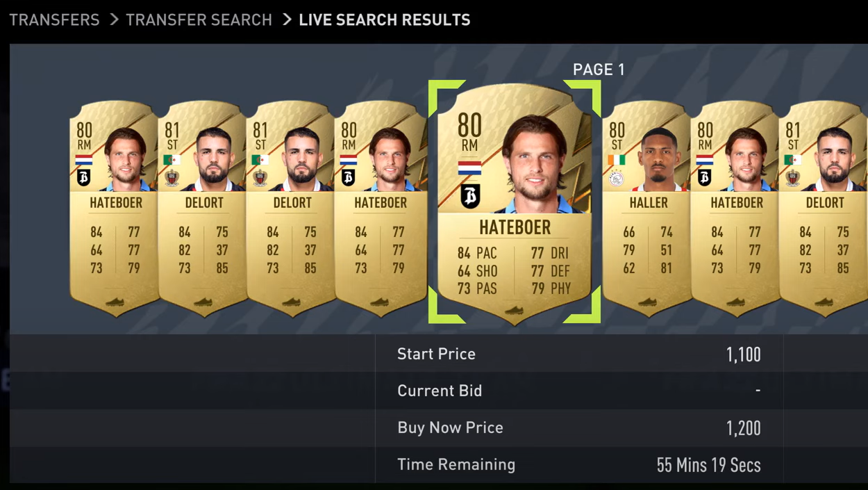
Task: Click the boot icon beneath highlighted Hateboer card
Action: tap(514, 310)
